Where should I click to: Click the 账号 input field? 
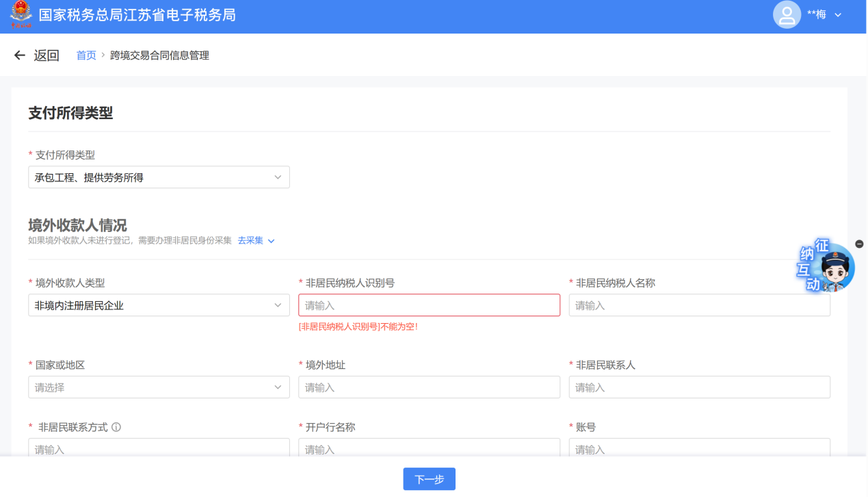coord(699,448)
